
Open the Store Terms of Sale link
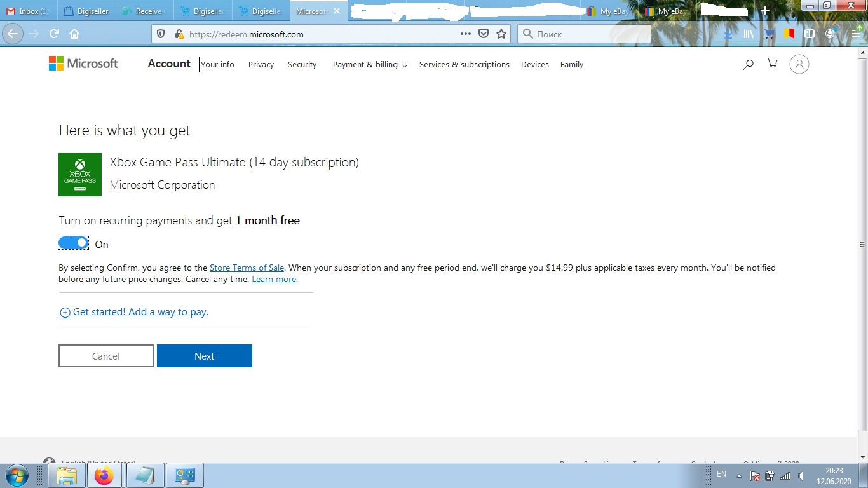(247, 268)
